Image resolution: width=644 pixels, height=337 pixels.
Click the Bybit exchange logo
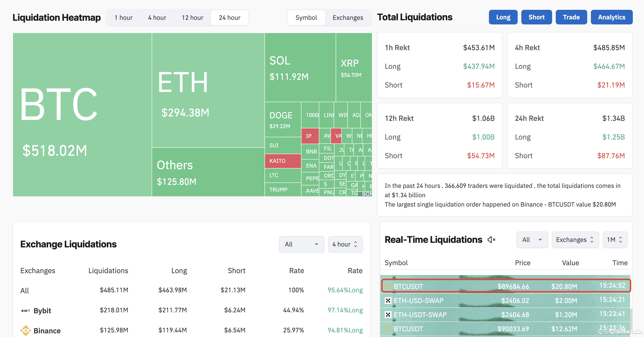coord(26,311)
